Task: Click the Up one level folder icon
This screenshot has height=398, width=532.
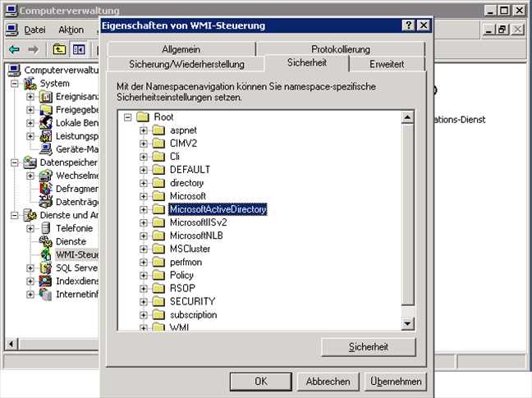Action: pos(59,50)
